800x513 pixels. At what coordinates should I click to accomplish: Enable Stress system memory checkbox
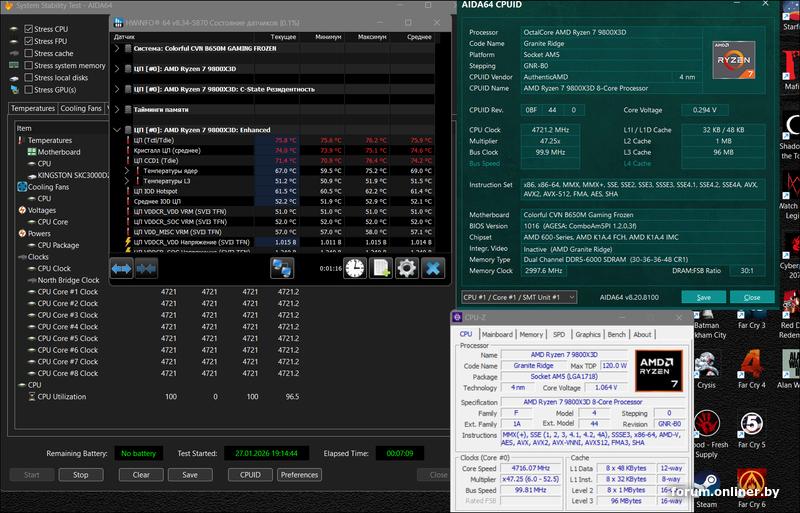(27, 65)
